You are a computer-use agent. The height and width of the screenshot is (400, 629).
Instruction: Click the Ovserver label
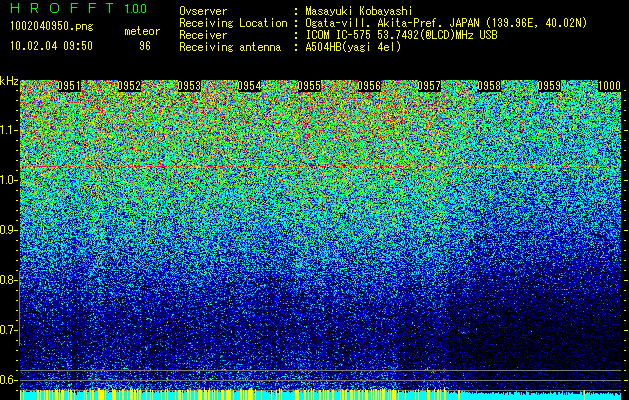(x=203, y=11)
